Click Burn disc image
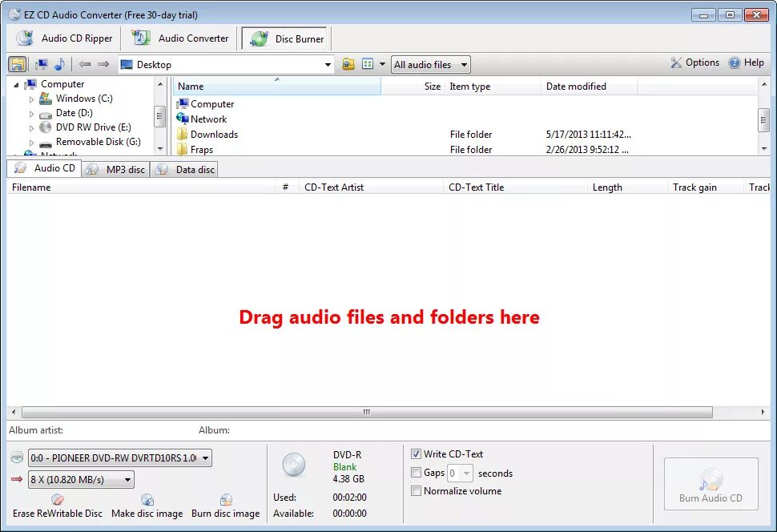The image size is (777, 532). [x=225, y=506]
